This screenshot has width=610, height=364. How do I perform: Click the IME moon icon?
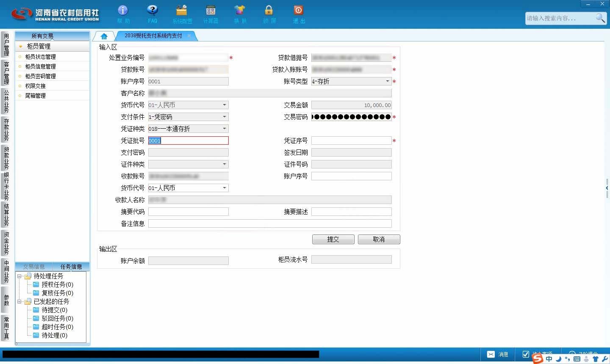click(x=558, y=358)
